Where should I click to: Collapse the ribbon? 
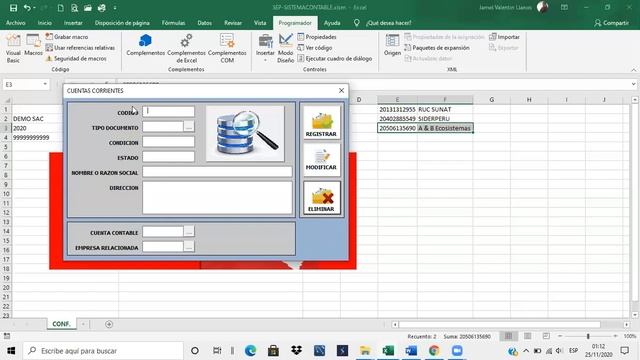(633, 70)
